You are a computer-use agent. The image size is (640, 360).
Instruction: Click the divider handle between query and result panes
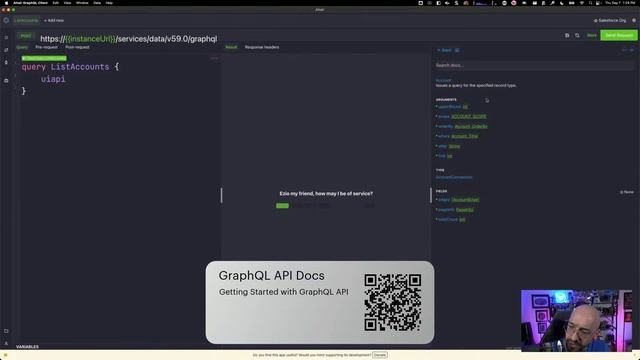[x=222, y=195]
